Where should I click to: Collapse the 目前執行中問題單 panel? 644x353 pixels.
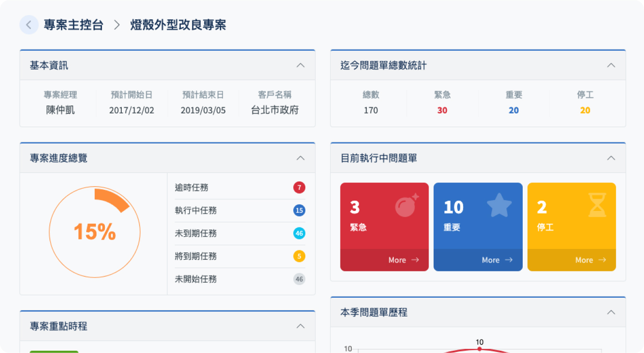[611, 158]
